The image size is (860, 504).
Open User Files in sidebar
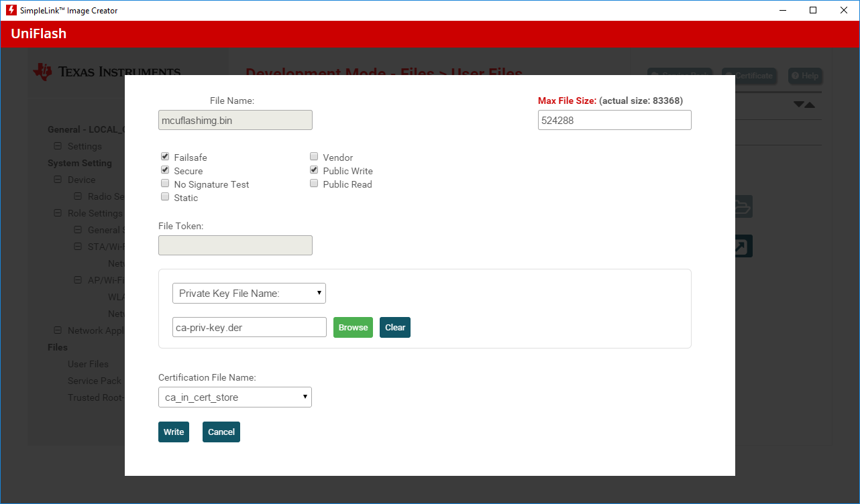click(88, 364)
